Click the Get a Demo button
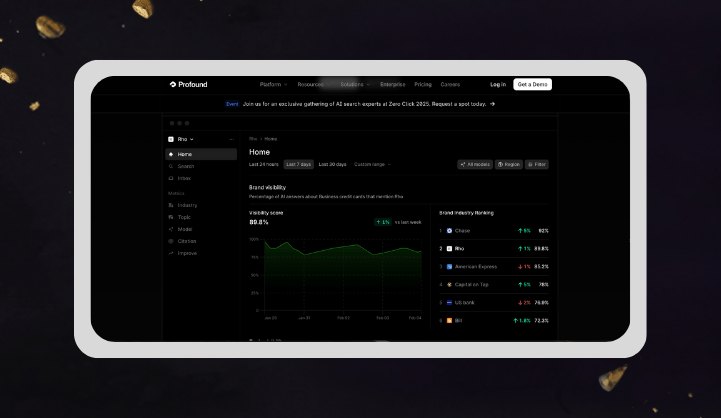Viewport: 721px width, 418px height. click(x=532, y=84)
